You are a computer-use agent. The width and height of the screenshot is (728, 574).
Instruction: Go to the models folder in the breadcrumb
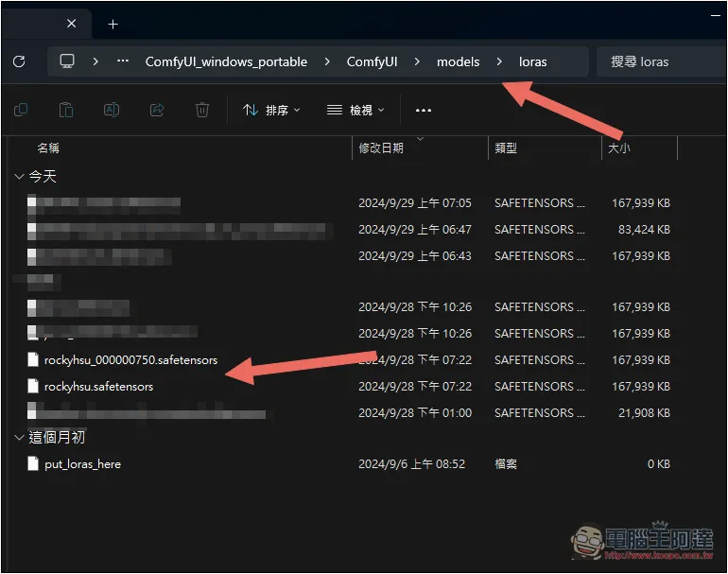click(x=458, y=61)
